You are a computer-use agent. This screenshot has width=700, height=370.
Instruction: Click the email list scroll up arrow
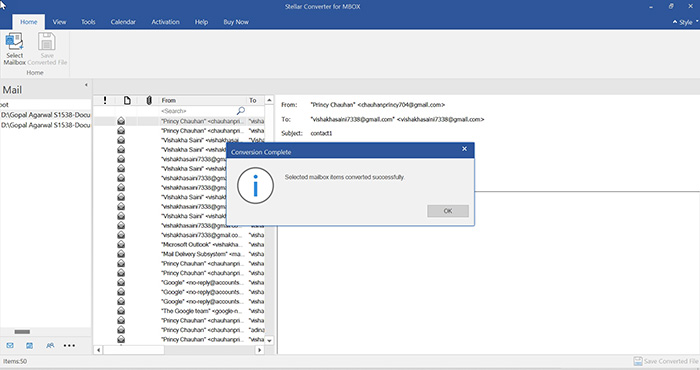pyautogui.click(x=269, y=100)
